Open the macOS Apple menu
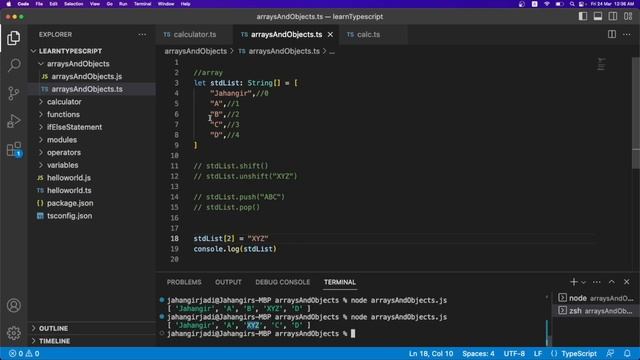Viewport: 640px width, 360px height. (x=9, y=4)
